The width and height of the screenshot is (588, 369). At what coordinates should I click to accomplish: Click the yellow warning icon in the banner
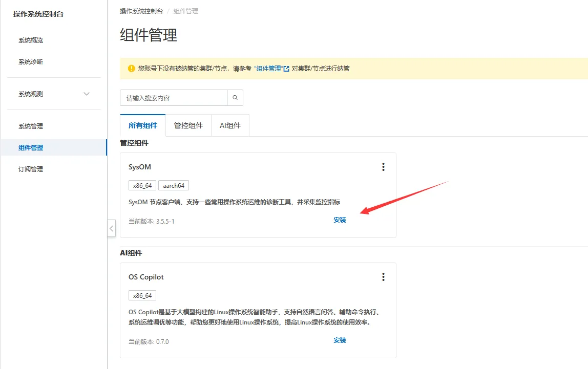point(131,69)
